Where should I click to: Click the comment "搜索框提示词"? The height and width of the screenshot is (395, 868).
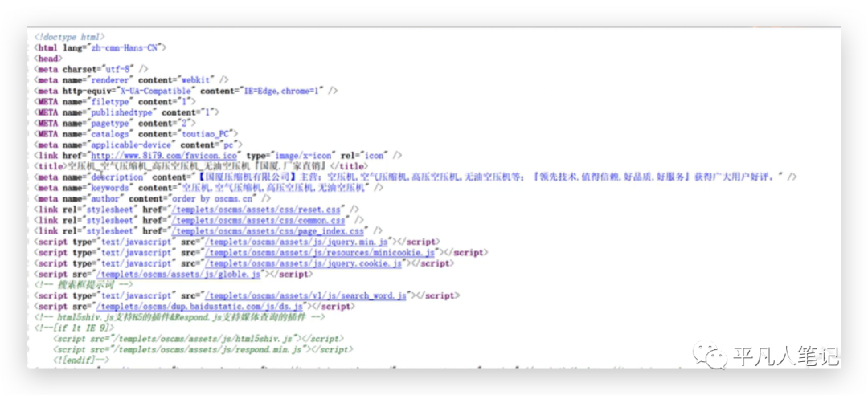86,286
